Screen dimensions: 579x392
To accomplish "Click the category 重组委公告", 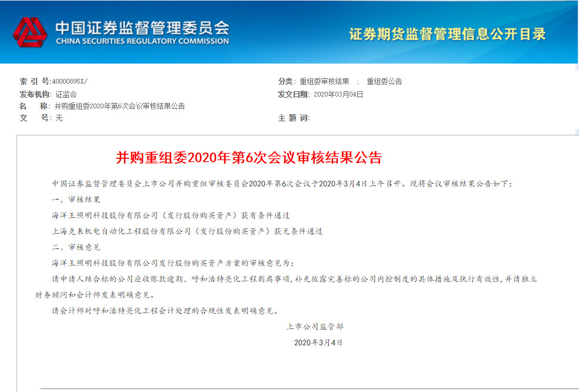I will tap(384, 81).
